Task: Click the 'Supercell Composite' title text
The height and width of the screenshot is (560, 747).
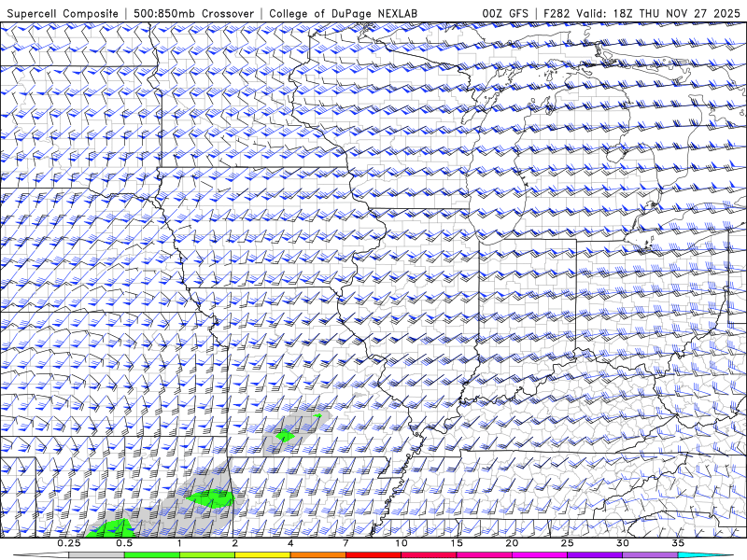Action: coord(63,13)
